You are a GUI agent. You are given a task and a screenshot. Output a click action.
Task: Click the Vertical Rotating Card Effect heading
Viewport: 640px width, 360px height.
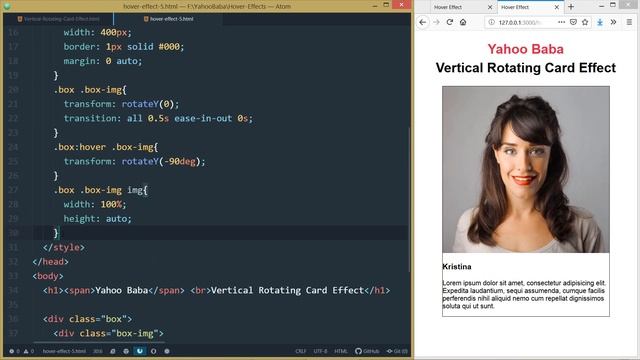[x=526, y=68]
